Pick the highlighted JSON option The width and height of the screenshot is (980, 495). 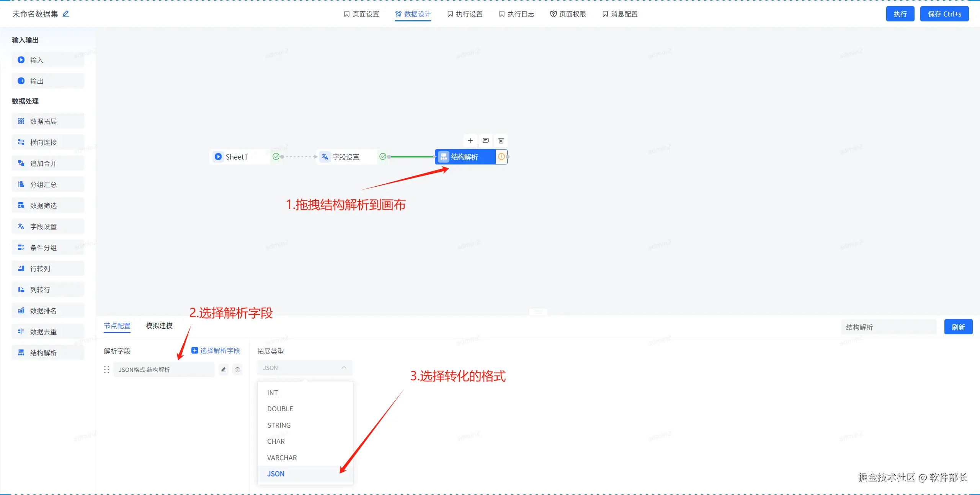276,474
